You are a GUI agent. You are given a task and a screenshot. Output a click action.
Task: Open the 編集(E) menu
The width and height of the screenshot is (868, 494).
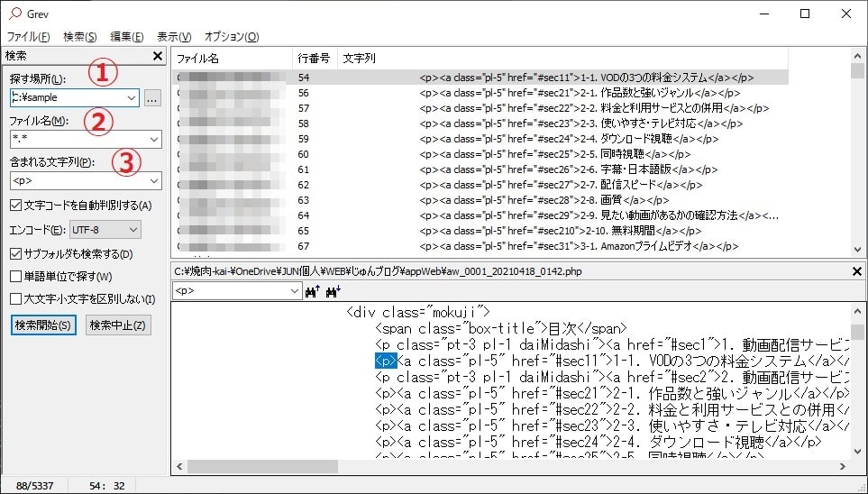[127, 37]
